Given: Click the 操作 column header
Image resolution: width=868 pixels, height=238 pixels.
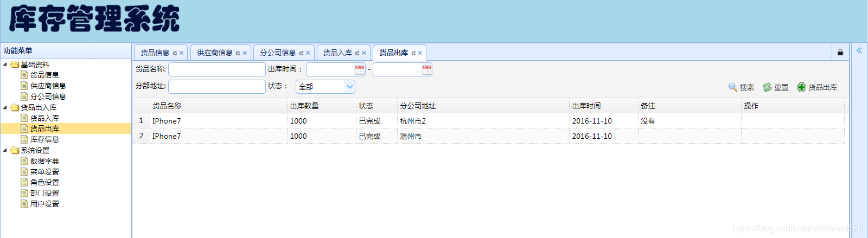Looking at the screenshot, I should 793,106.
